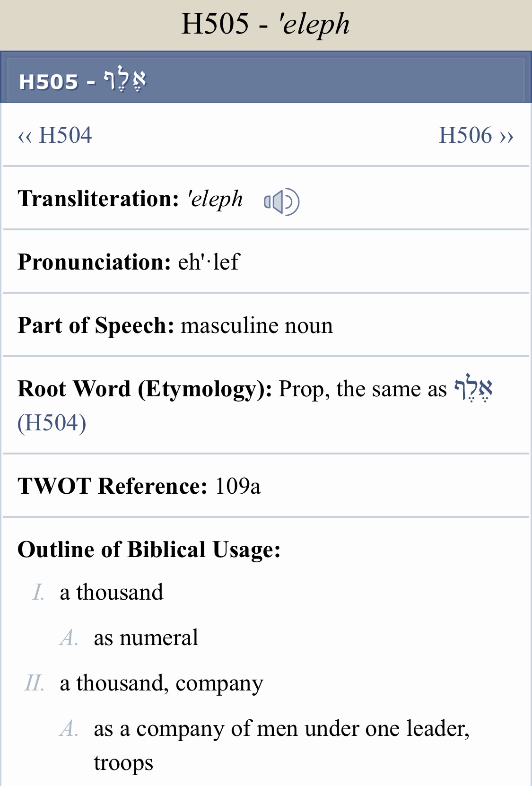Open the (H504) etymology reference
The height and width of the screenshot is (786, 532).
52,423
